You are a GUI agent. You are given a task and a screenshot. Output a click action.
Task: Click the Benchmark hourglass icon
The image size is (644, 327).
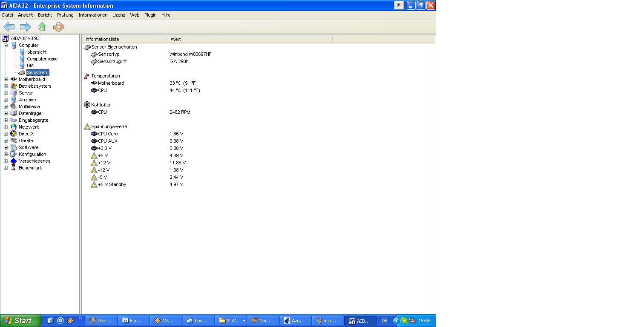[x=14, y=168]
